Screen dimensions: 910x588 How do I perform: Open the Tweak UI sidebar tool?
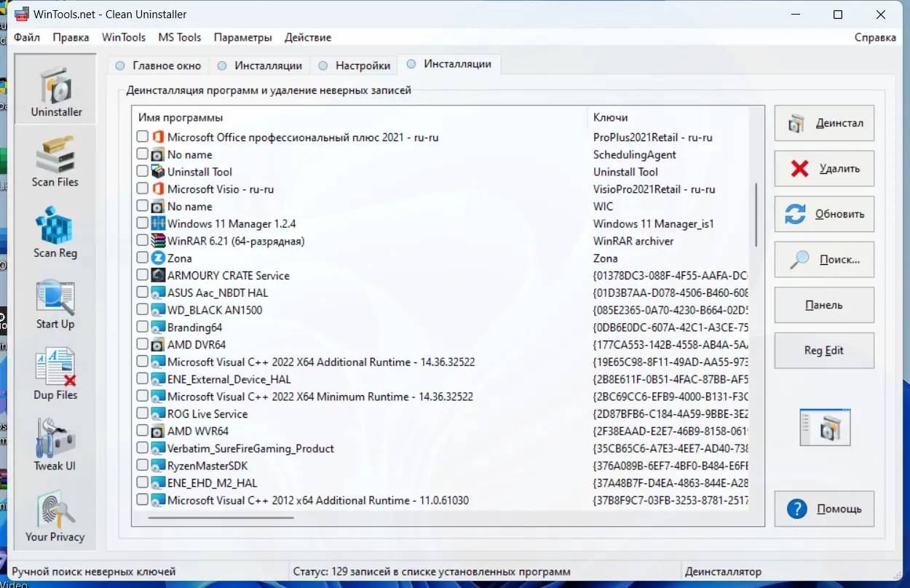coord(55,445)
